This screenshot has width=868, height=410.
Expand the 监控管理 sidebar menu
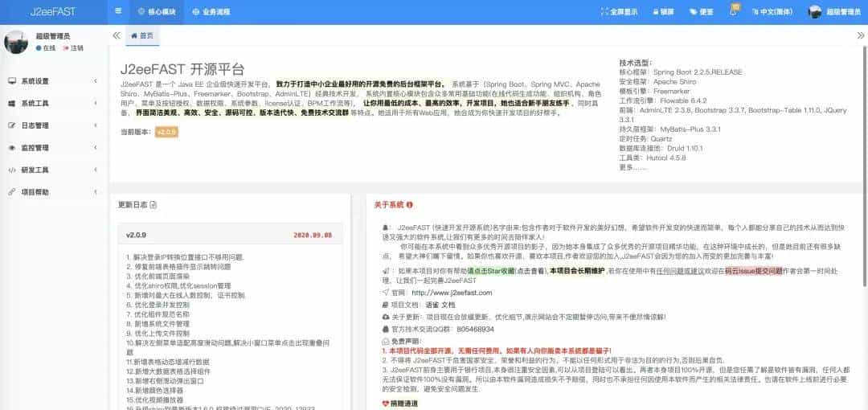(54, 148)
